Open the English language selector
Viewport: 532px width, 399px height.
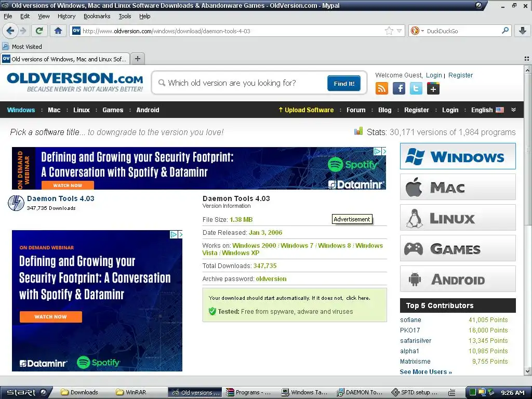487,110
